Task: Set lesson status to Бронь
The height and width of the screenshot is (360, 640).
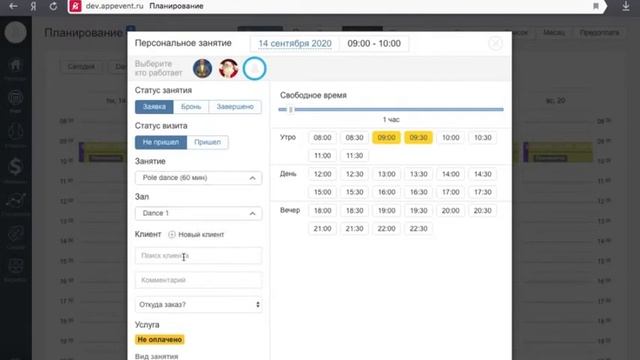Action: (191, 107)
